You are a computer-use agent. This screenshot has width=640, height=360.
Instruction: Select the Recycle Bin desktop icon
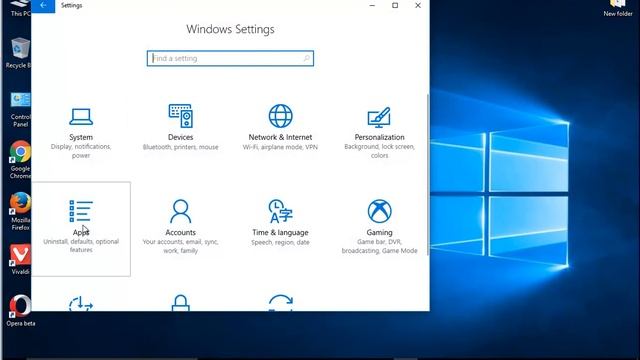click(19, 52)
